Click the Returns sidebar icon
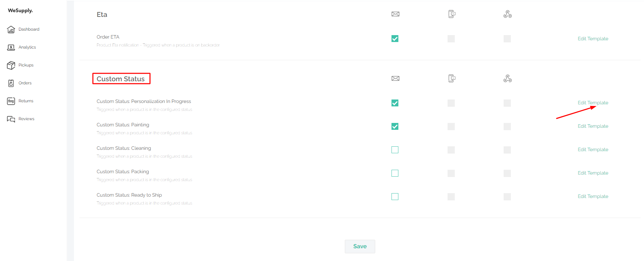Viewport: 644px width, 261px height. (11, 101)
